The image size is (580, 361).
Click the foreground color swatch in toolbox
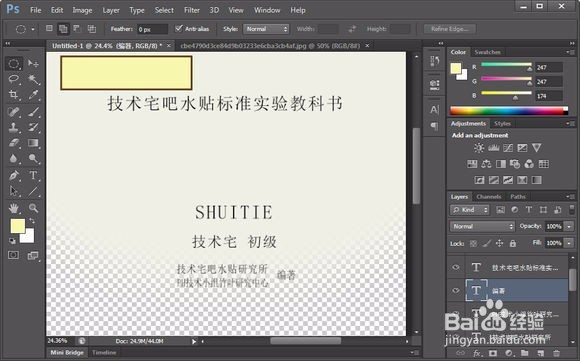17,226
